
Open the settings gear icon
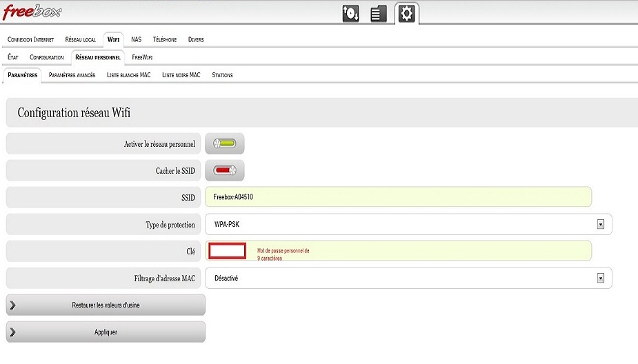pos(406,14)
